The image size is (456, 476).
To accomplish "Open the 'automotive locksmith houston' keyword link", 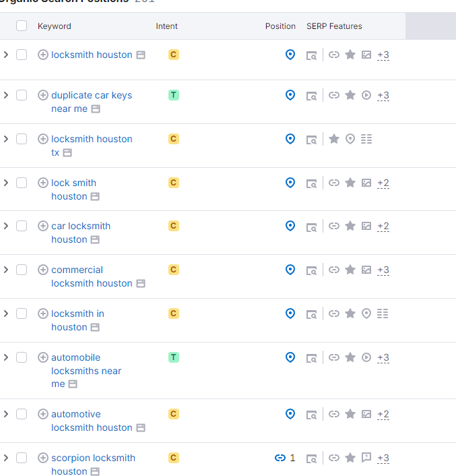I will coord(92,421).
